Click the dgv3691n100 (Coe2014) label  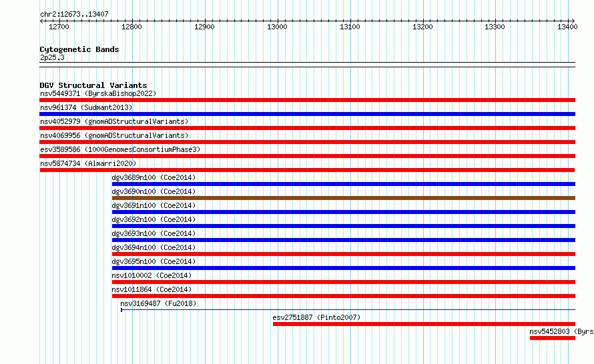click(154, 205)
